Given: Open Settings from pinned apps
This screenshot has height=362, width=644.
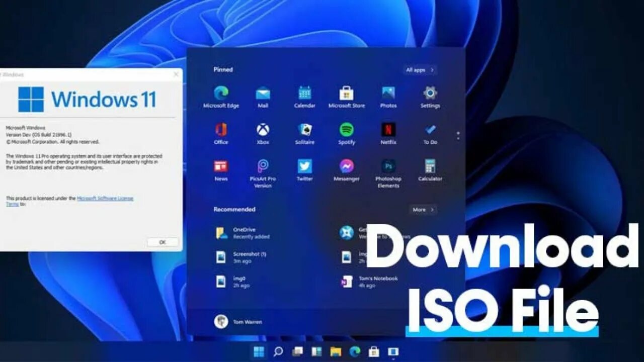Looking at the screenshot, I should tap(430, 97).
